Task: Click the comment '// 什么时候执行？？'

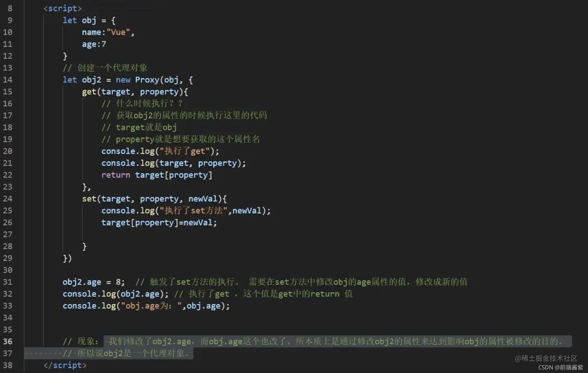Action: (142, 104)
